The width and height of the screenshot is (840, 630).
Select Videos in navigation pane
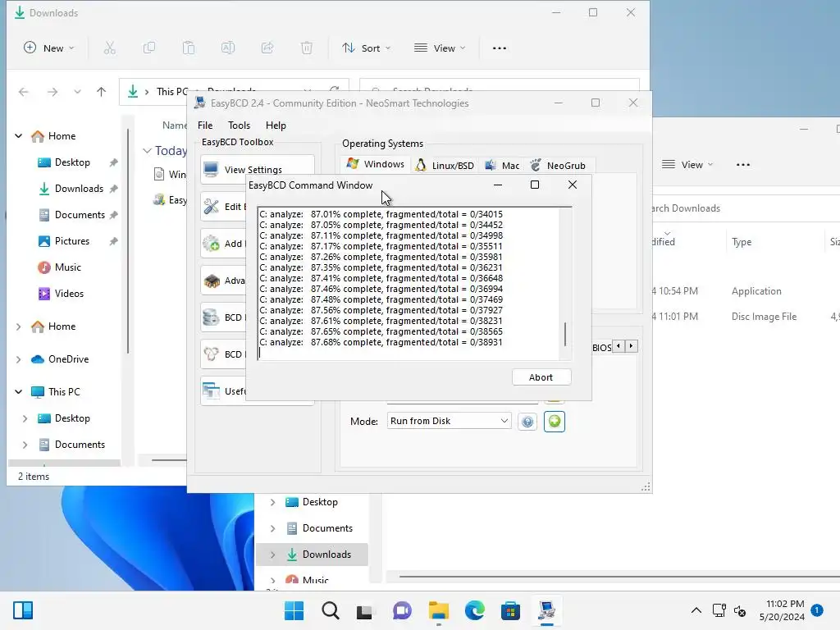[x=69, y=294]
